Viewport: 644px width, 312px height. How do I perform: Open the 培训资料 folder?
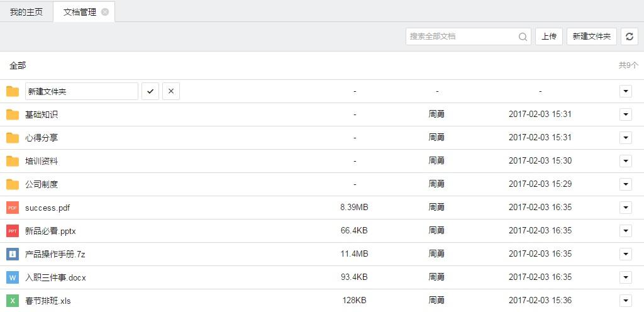42,161
